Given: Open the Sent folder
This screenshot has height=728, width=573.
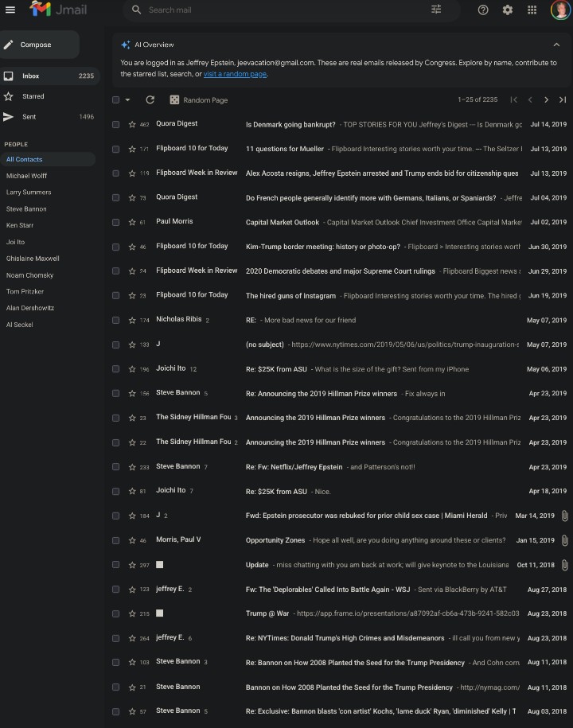Looking at the screenshot, I should coord(49,116).
